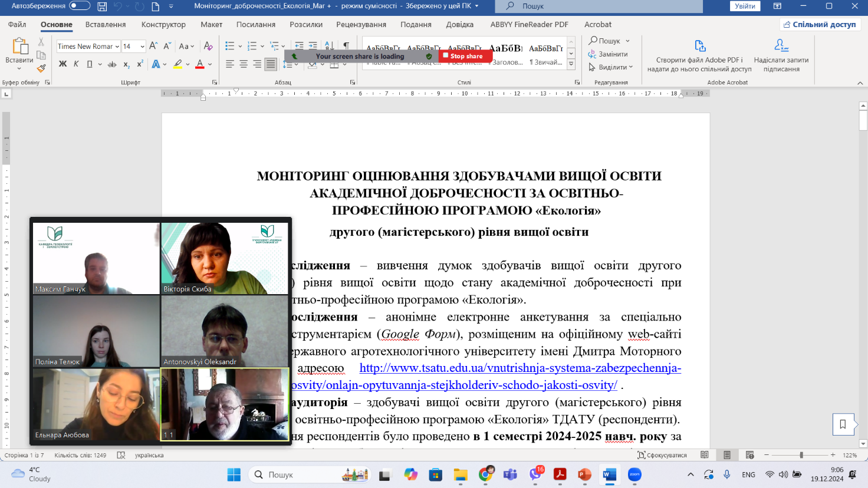Open the Рецензування ribbon tab
Screen dimensions: 868x488
click(x=361, y=24)
